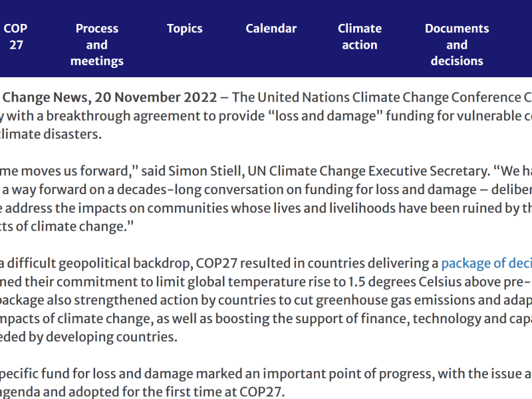
Task: Open the Calendar navigation item
Action: click(x=271, y=29)
